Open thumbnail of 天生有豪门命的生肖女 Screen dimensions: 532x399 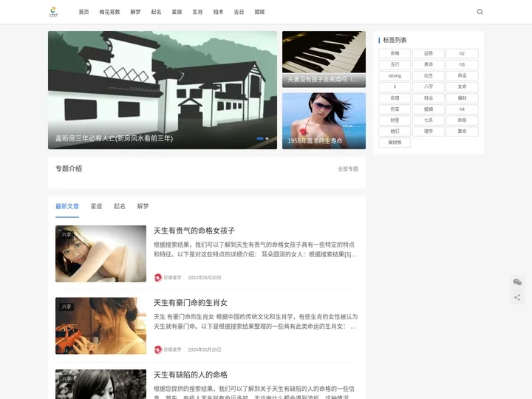click(100, 326)
